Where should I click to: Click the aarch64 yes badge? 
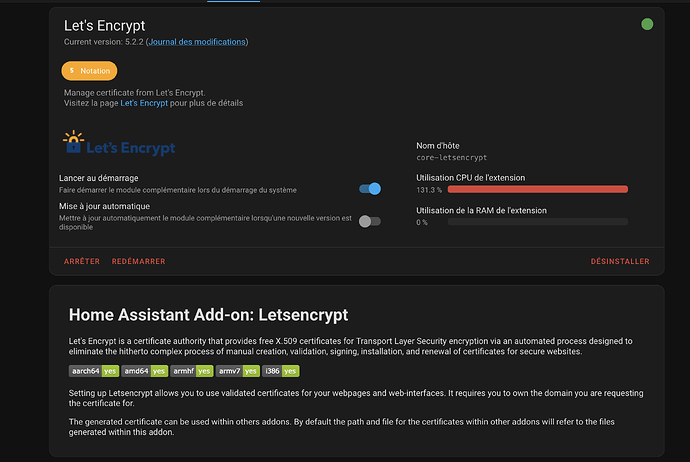pyautogui.click(x=94, y=371)
